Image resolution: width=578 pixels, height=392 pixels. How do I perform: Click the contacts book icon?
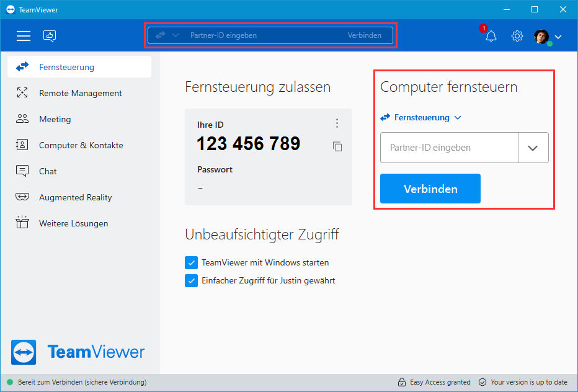point(22,145)
